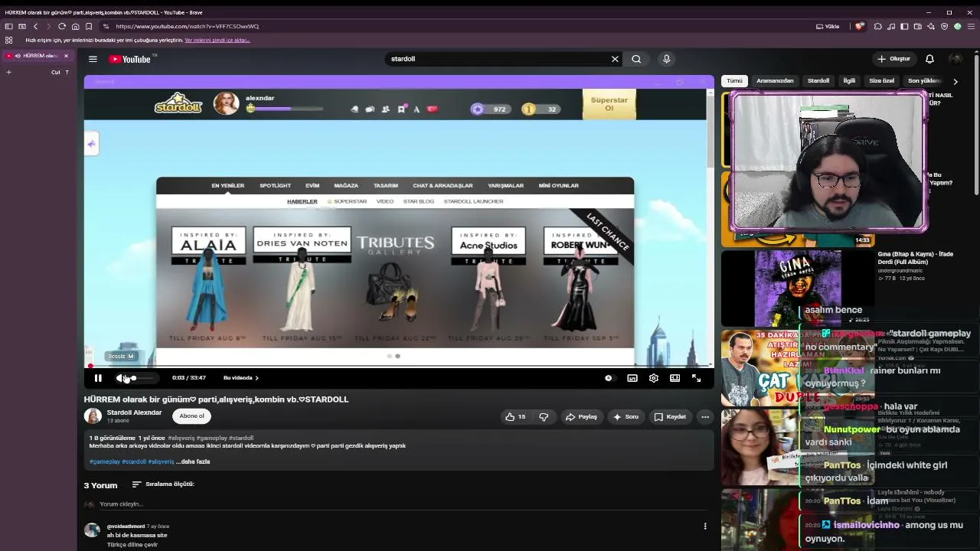Open YouTube notifications bell
The height and width of the screenshot is (551, 980).
pos(929,59)
